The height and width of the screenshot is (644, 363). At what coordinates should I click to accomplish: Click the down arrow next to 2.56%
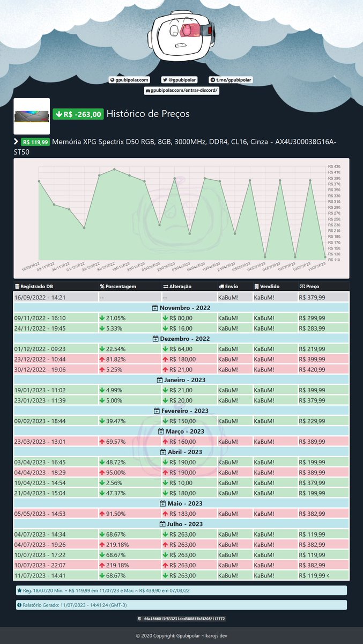coord(102,482)
